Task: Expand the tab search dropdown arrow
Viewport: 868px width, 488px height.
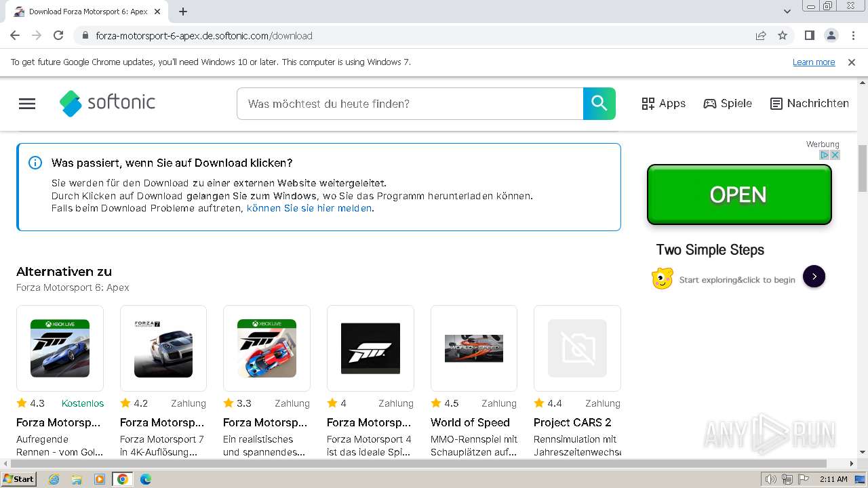Action: [x=787, y=12]
